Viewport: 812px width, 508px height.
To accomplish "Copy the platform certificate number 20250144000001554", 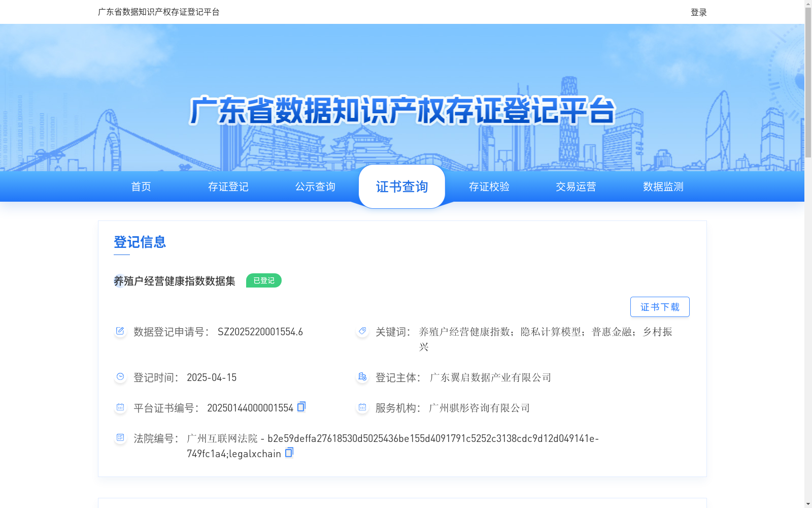I will 301,406.
